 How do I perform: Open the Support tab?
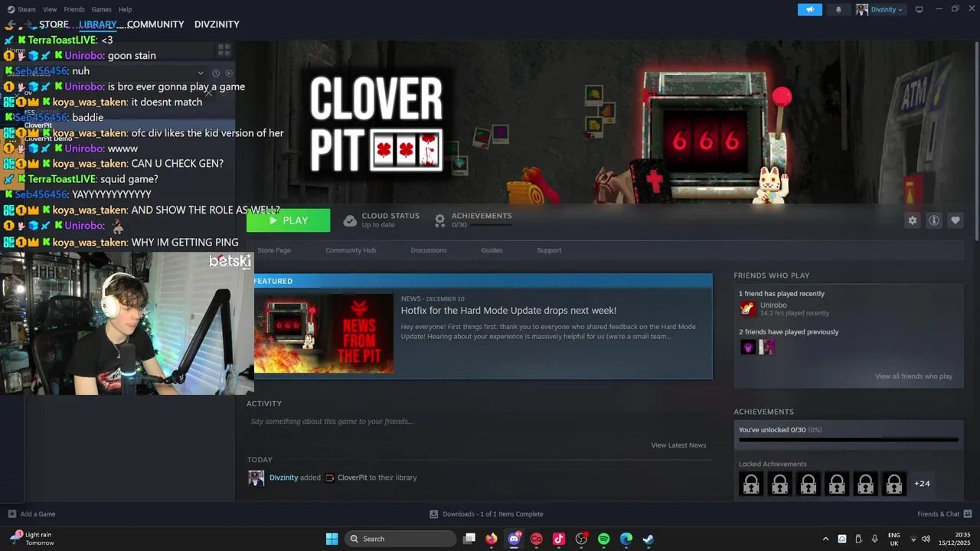pos(549,250)
